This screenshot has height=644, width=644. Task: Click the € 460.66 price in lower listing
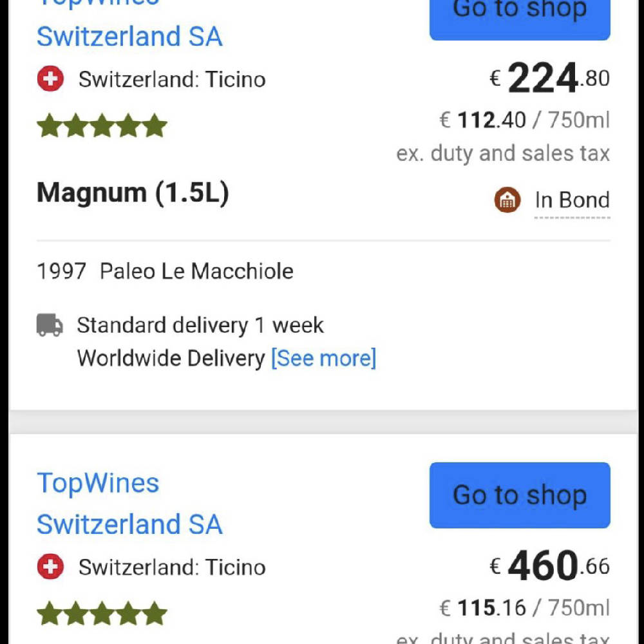(x=551, y=566)
